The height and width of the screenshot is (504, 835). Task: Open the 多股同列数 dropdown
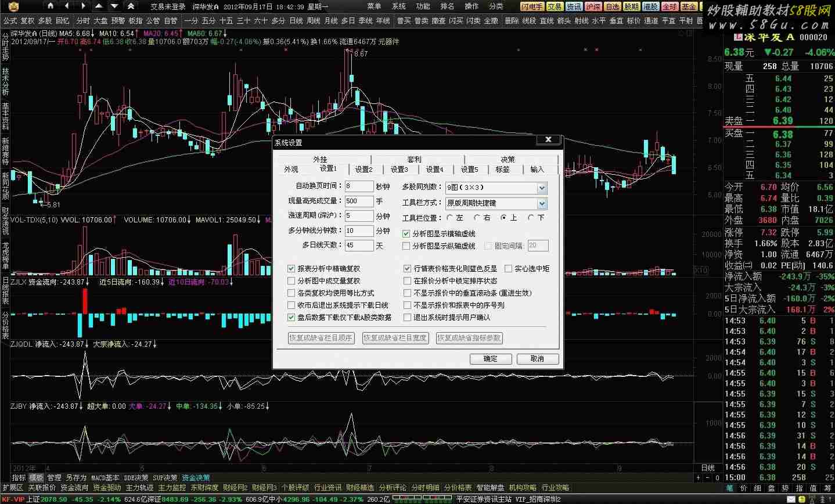(x=496, y=188)
